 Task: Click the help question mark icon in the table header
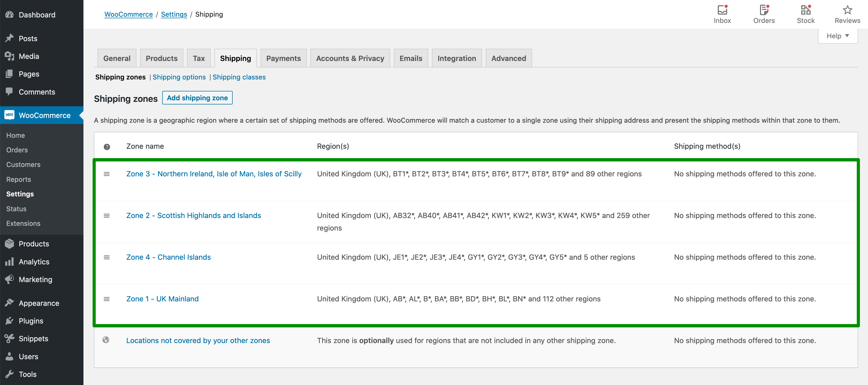[x=107, y=147]
